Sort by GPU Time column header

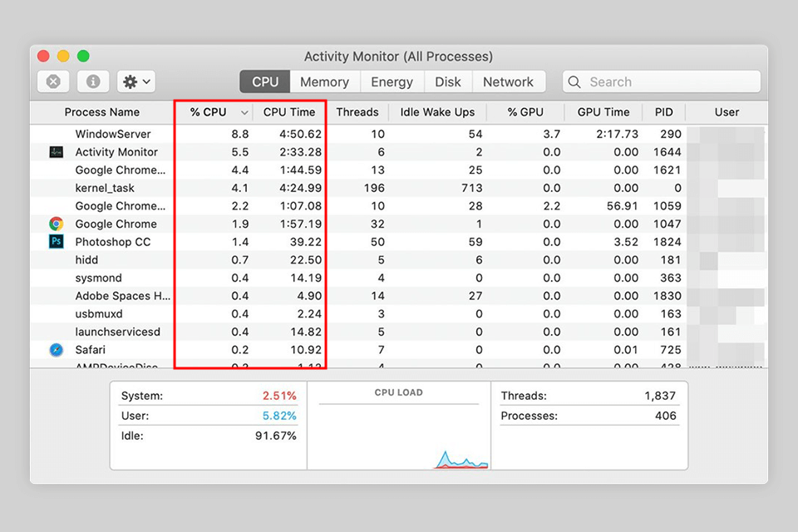603,112
